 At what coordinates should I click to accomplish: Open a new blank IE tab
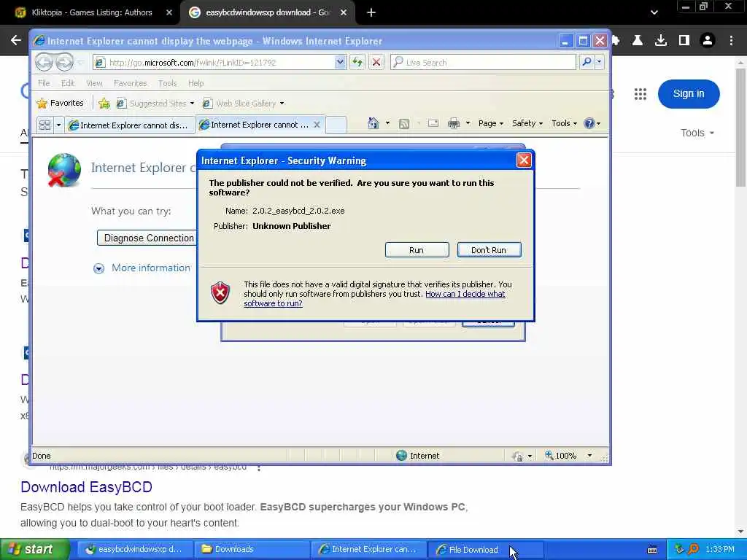336,125
